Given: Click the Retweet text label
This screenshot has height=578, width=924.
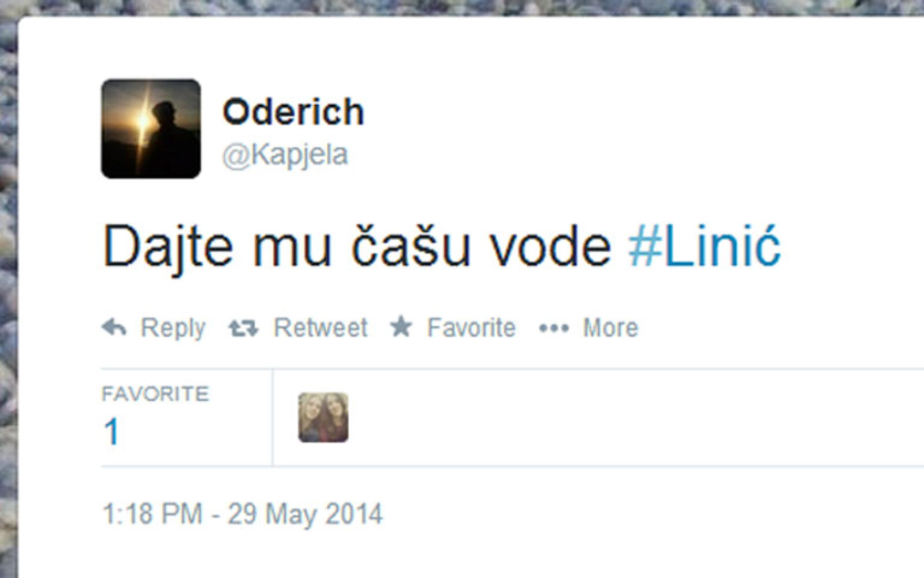Looking at the screenshot, I should [321, 328].
